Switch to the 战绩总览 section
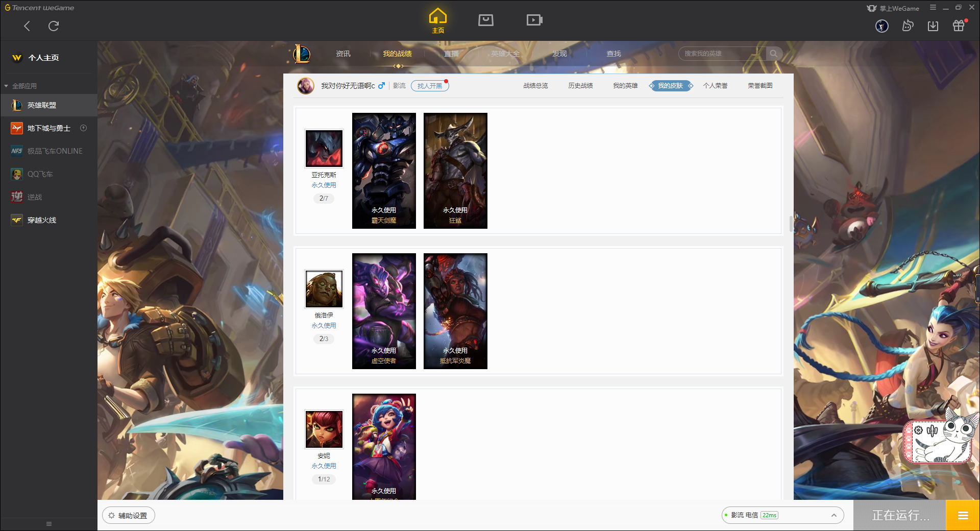The image size is (980, 531). coord(535,86)
